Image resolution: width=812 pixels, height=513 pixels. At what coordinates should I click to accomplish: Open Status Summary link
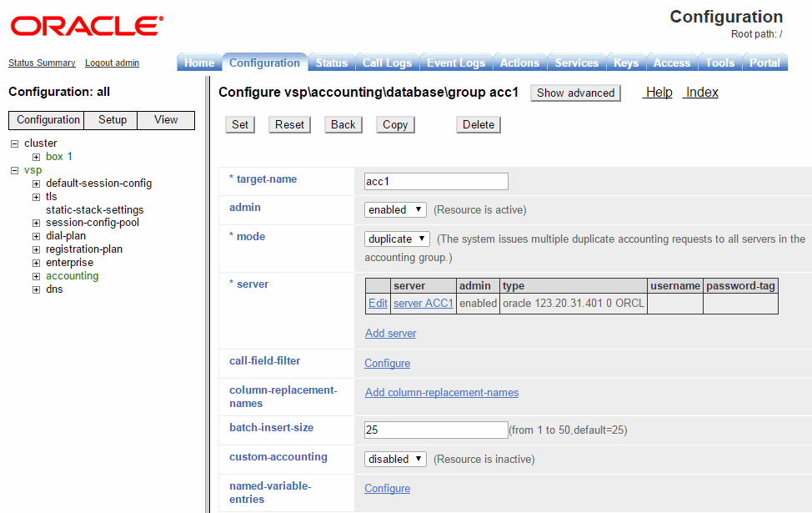pos(42,63)
